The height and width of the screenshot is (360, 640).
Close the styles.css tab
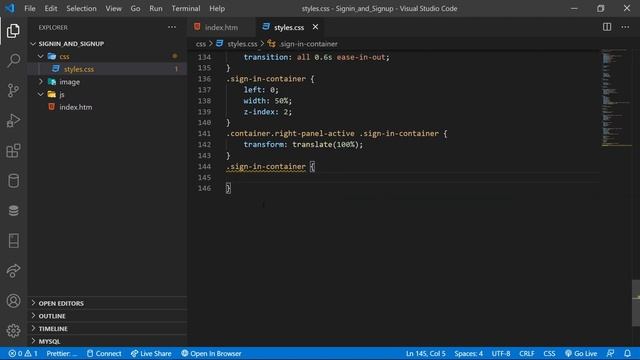coord(315,27)
